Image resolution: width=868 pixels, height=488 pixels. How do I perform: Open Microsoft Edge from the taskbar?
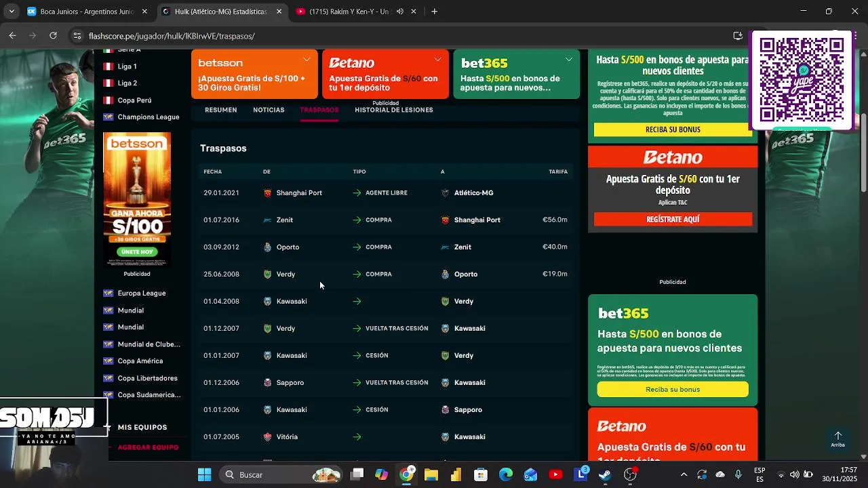tap(506, 474)
